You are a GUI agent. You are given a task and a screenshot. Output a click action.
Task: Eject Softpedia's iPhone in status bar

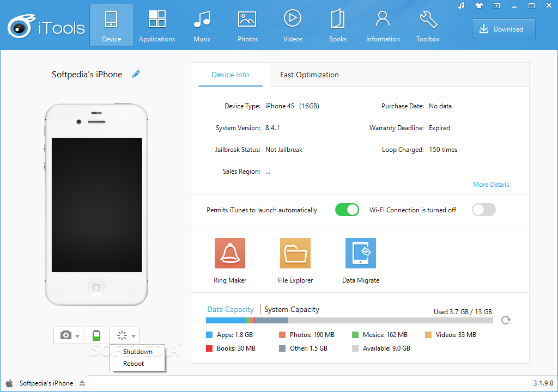82,383
